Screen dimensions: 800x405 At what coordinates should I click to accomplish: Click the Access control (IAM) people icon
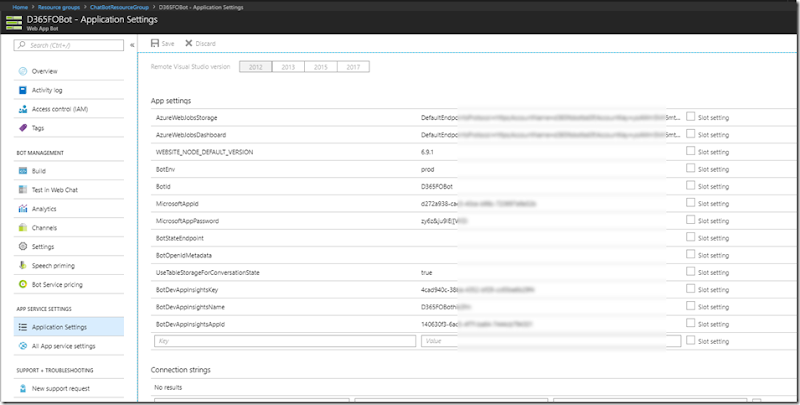[22, 109]
